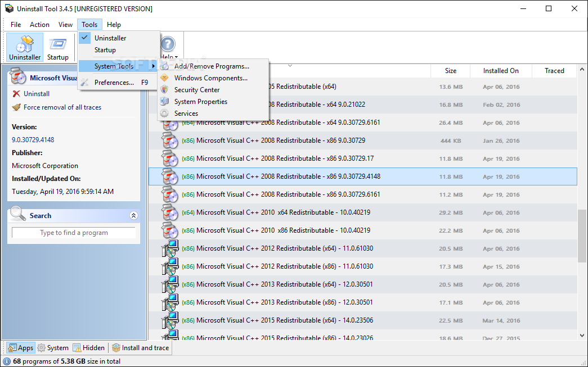Select Add/Remove Programs... from submenu
The image size is (588, 367).
tap(213, 66)
